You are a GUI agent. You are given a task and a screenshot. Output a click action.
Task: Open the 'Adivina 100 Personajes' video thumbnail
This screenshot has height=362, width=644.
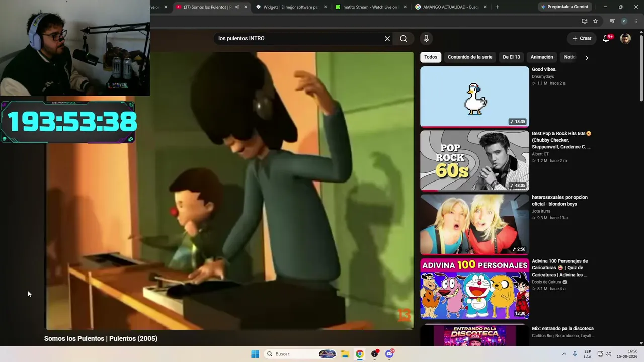pos(474,289)
